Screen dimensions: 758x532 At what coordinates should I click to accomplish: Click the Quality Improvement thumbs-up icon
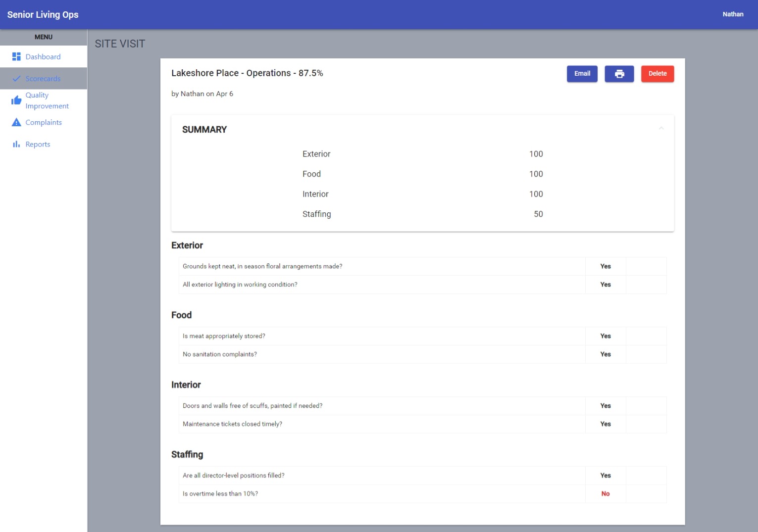pos(16,100)
